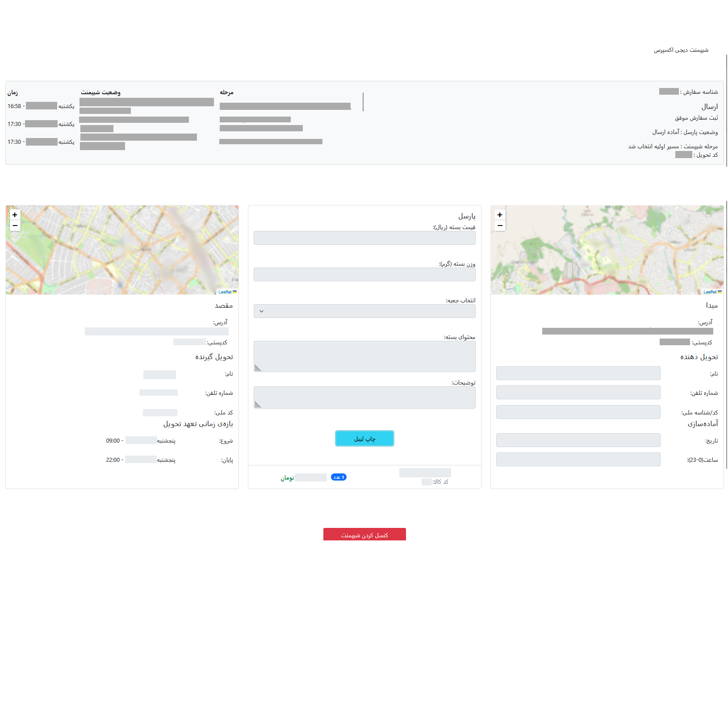
Task: Focus the ساعت(0-23) hour field
Action: tap(578, 459)
